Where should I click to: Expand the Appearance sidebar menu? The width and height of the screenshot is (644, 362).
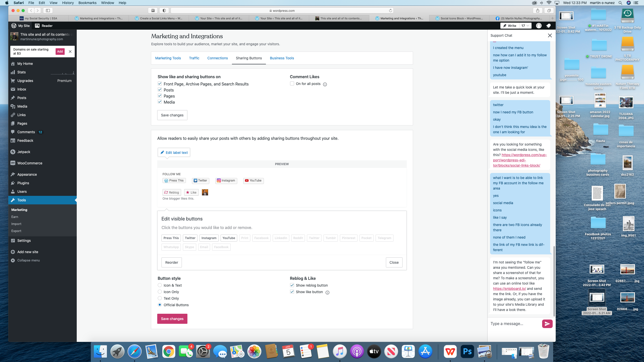[x=27, y=174]
